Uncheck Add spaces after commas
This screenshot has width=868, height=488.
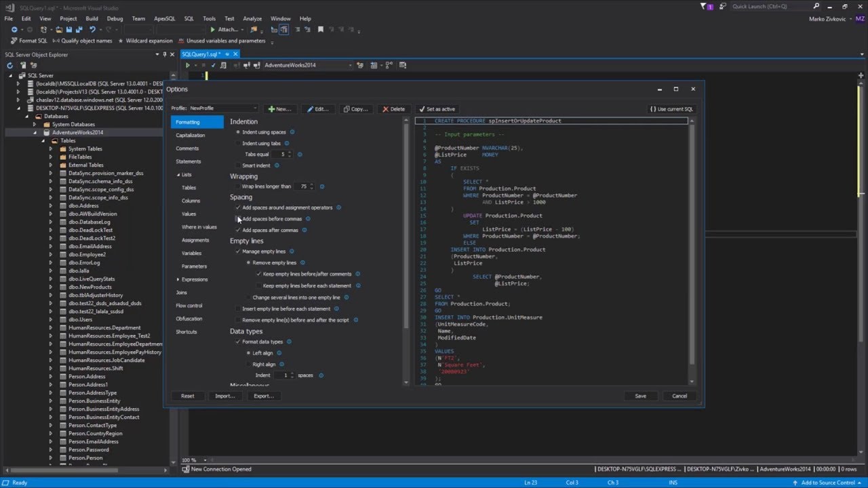(238, 230)
